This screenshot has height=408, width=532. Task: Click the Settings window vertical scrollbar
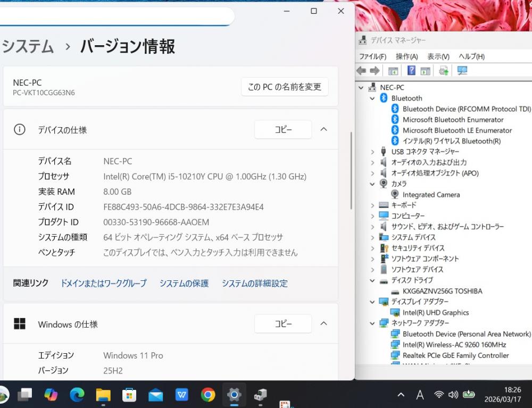(351, 170)
